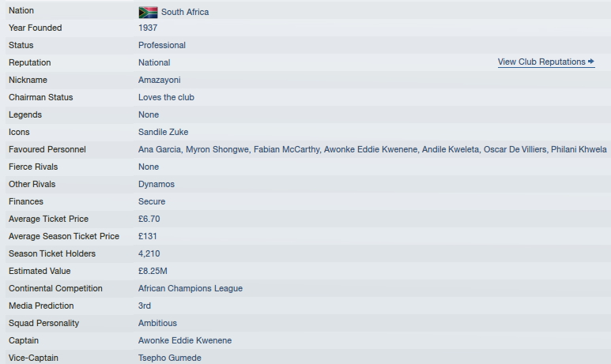Click captain Awonke Eddie Kwenene

point(185,340)
